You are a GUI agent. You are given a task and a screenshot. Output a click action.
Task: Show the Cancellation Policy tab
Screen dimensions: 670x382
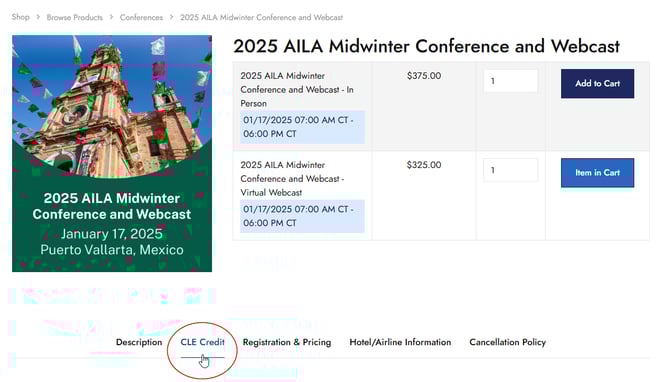pyautogui.click(x=508, y=342)
